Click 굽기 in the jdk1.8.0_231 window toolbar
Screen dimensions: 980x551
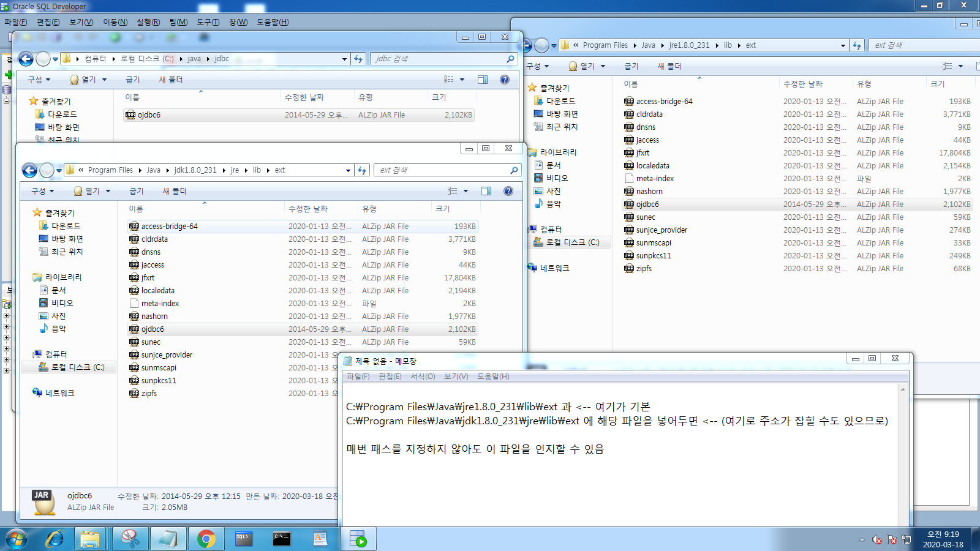click(137, 191)
